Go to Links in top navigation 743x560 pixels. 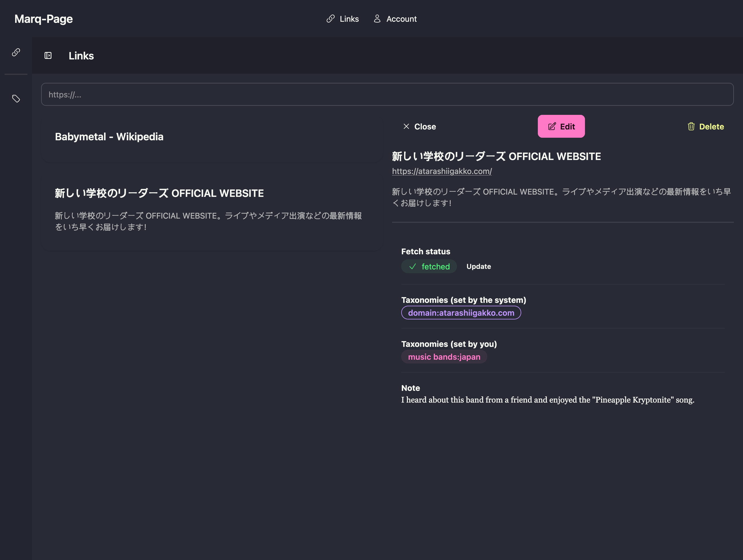click(x=343, y=19)
